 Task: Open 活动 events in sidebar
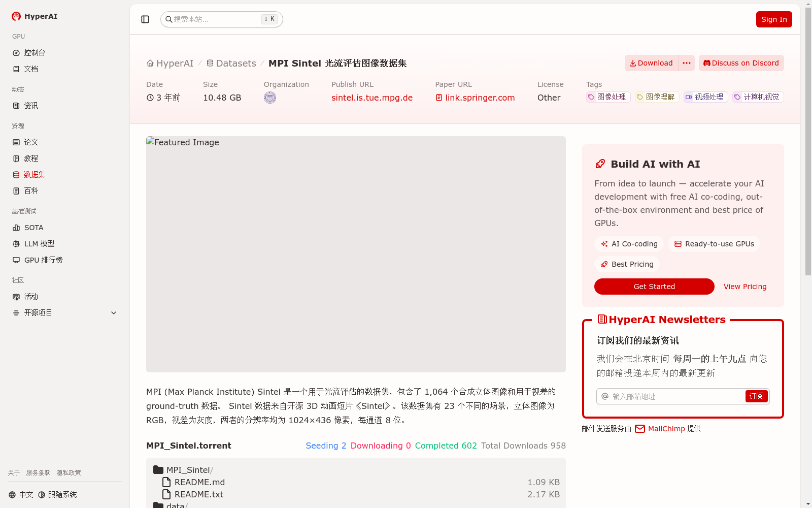pos(65,297)
